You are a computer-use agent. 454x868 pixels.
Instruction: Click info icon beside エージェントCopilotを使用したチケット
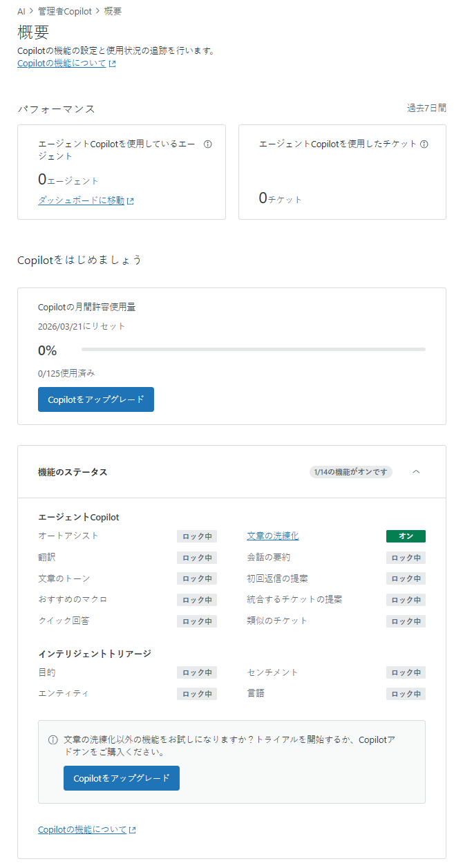click(x=424, y=144)
